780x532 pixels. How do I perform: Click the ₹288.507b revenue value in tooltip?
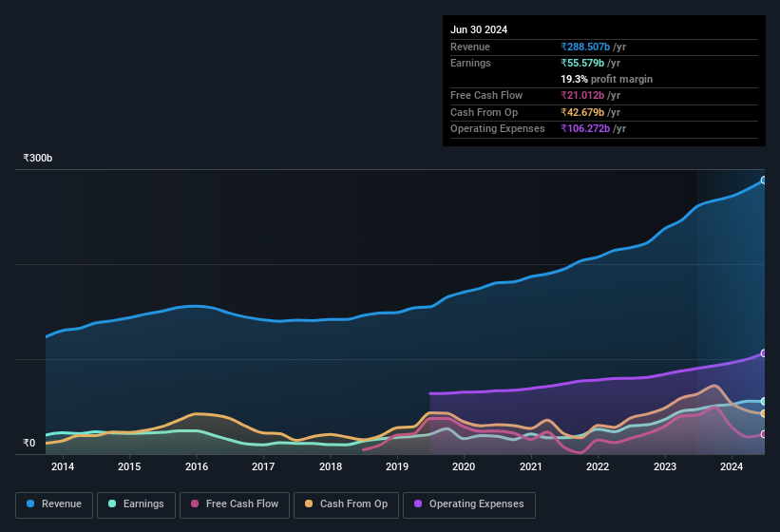coord(585,47)
